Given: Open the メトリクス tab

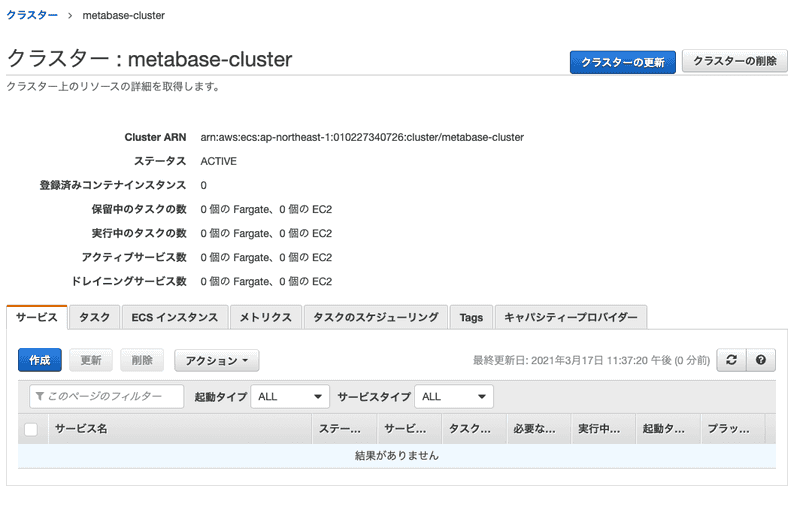Looking at the screenshot, I should pyautogui.click(x=266, y=317).
